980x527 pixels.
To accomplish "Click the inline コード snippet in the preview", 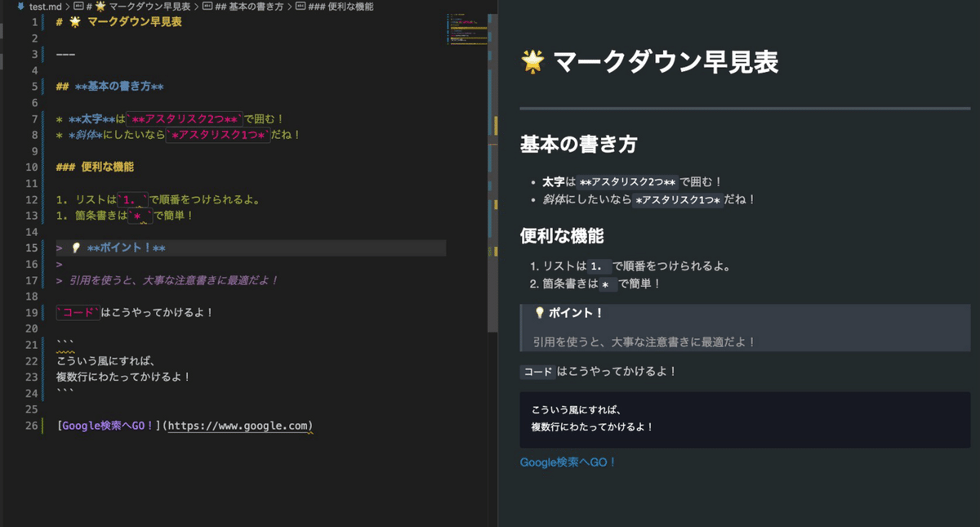I will [x=537, y=372].
